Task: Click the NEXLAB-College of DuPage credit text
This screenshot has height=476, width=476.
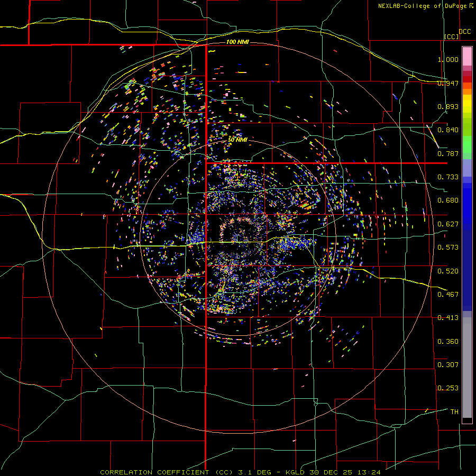Action: (x=422, y=6)
